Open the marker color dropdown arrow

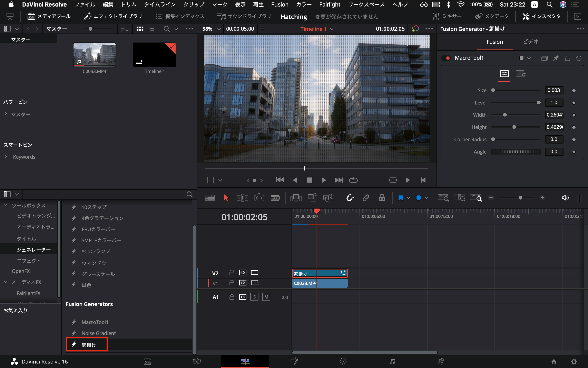click(427, 198)
